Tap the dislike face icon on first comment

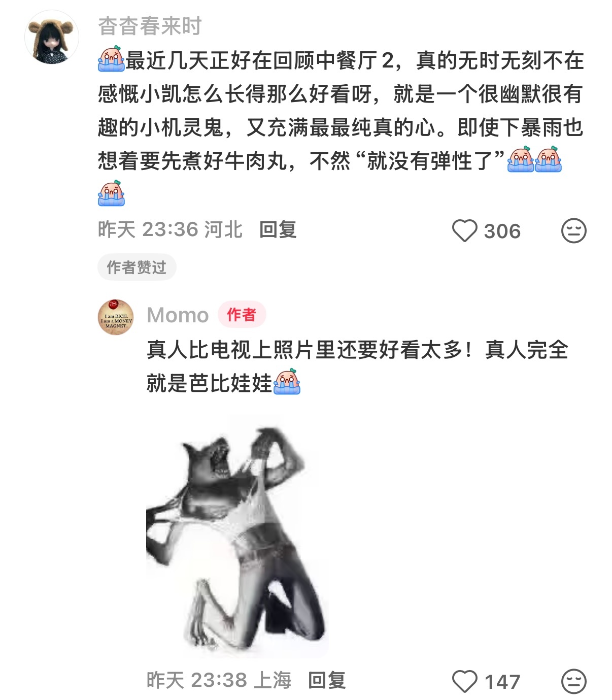pos(574,231)
